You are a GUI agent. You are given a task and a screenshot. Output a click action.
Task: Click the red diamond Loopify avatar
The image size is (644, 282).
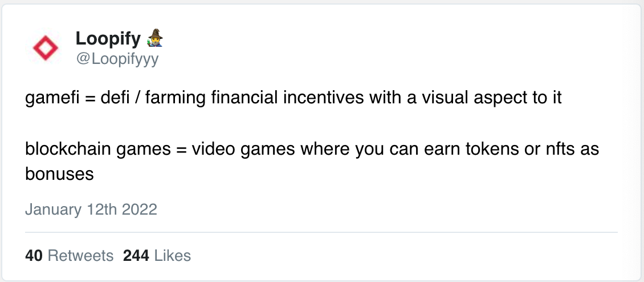point(46,48)
